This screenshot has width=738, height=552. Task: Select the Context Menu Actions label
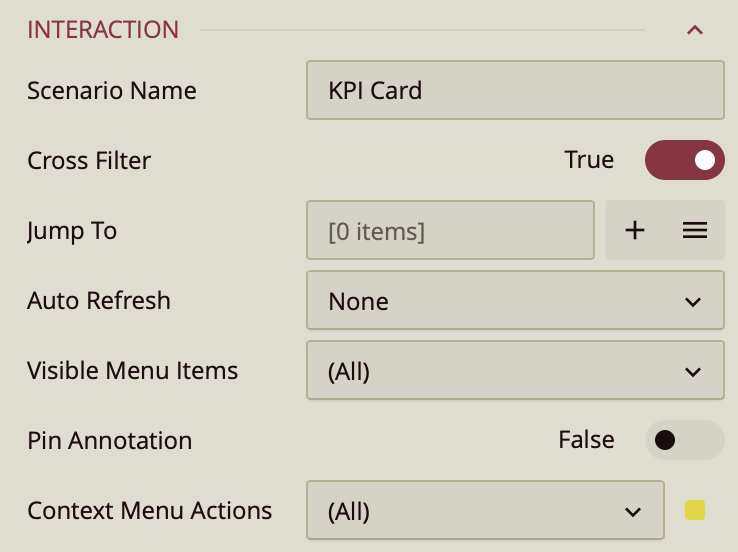click(150, 511)
